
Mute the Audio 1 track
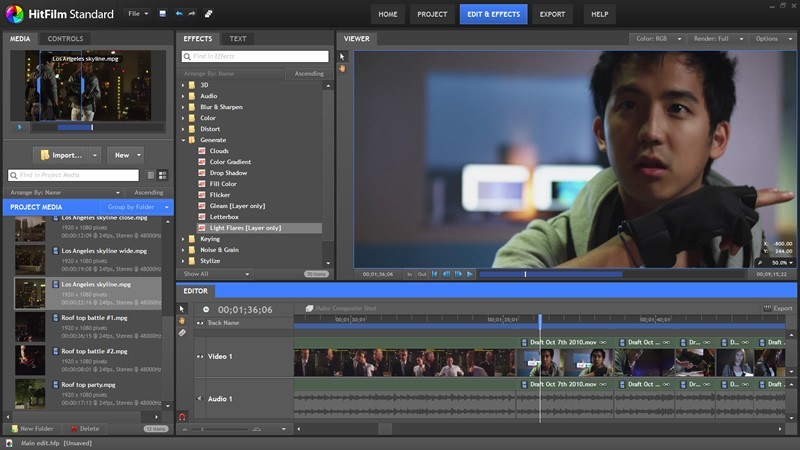(200, 399)
